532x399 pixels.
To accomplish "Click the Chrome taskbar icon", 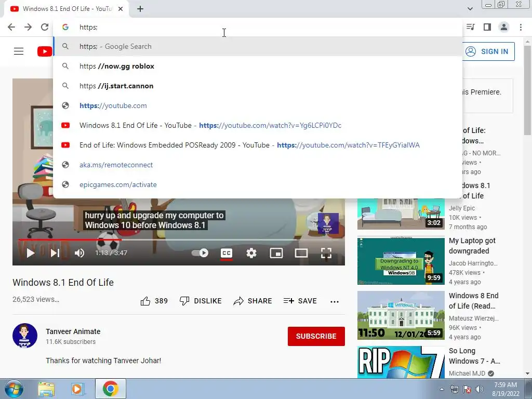I will pyautogui.click(x=110, y=389).
